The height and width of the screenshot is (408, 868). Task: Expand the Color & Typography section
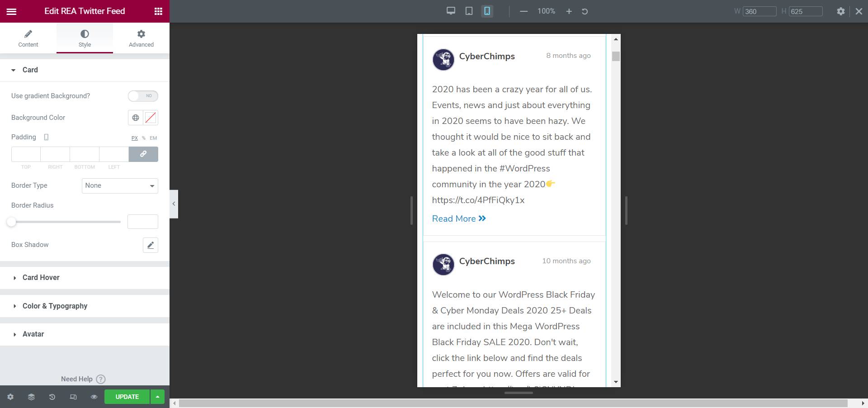tap(85, 306)
